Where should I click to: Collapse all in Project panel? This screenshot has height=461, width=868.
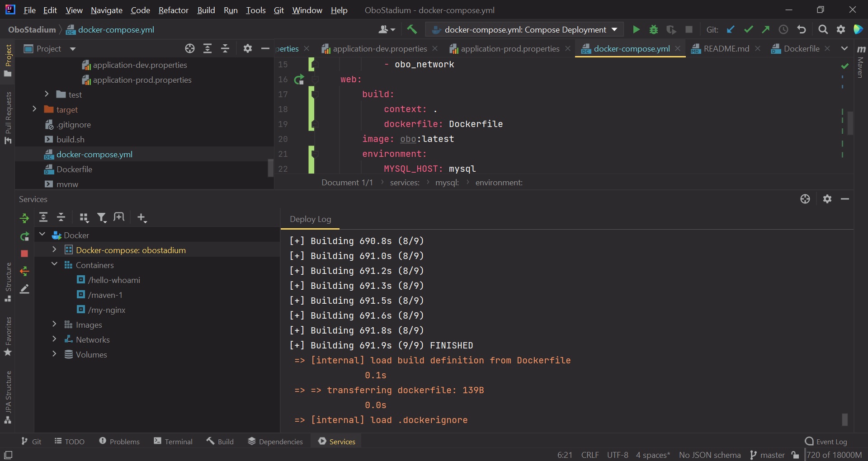point(225,48)
